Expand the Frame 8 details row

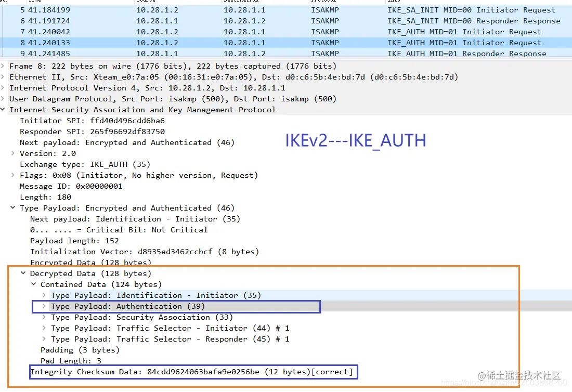point(3,66)
